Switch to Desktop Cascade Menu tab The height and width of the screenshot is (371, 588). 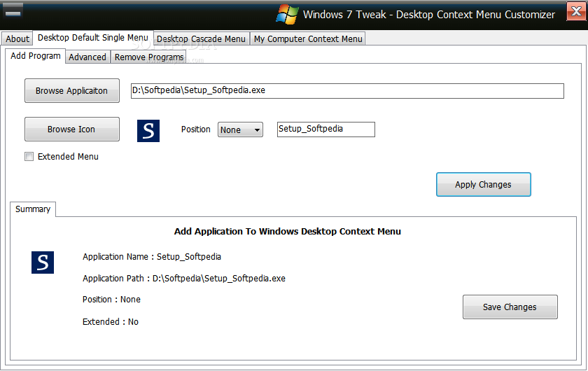tap(201, 39)
